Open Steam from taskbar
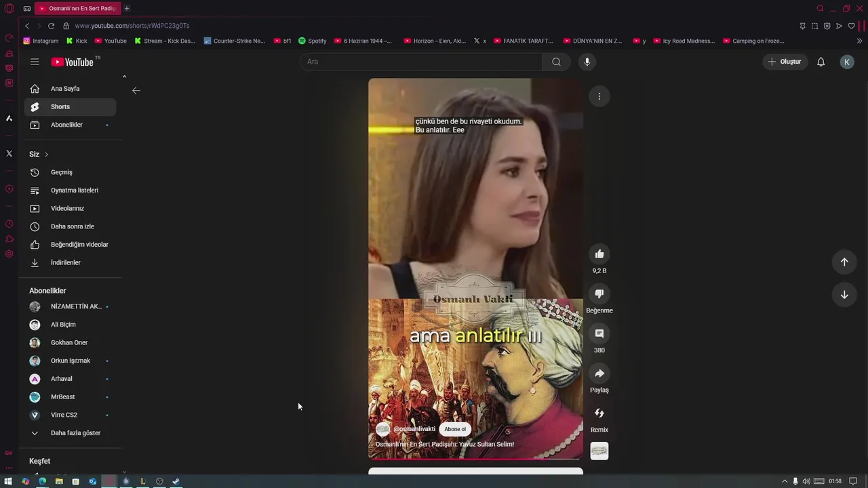The image size is (868, 488). pos(176,481)
